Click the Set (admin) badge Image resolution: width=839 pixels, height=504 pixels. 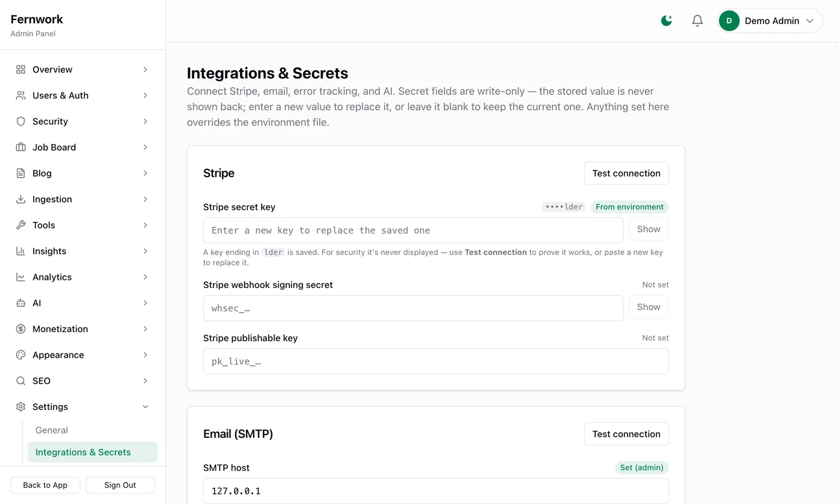642,468
